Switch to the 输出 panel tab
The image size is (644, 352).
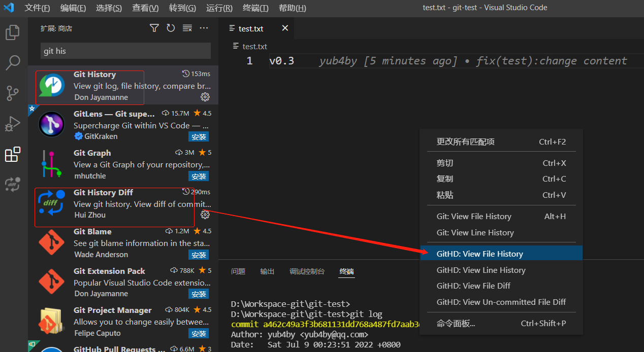[x=267, y=271]
